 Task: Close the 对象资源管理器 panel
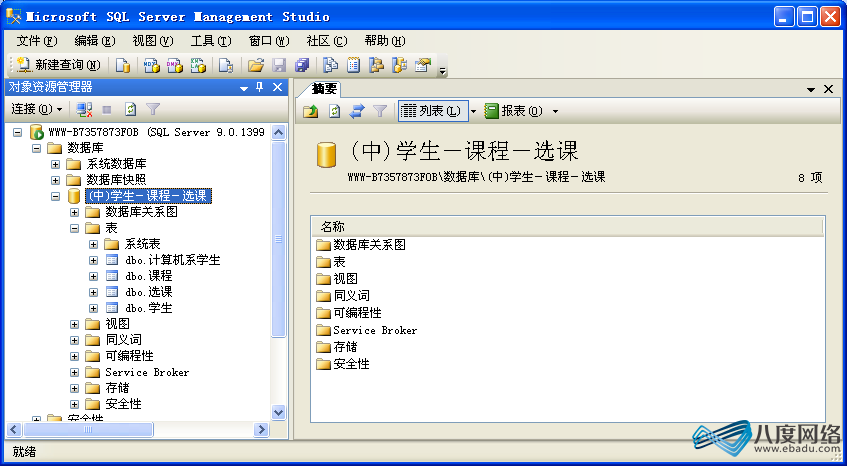tap(277, 87)
